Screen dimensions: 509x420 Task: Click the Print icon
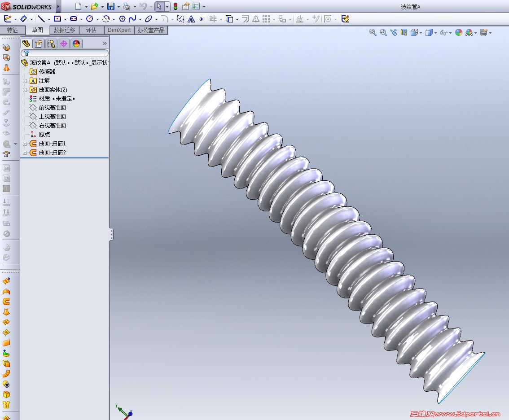(x=127, y=6)
